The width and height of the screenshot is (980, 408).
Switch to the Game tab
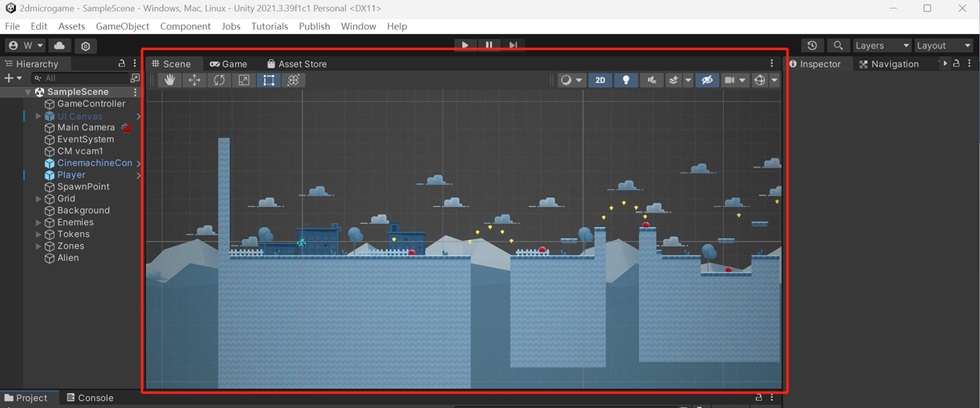pyautogui.click(x=229, y=64)
